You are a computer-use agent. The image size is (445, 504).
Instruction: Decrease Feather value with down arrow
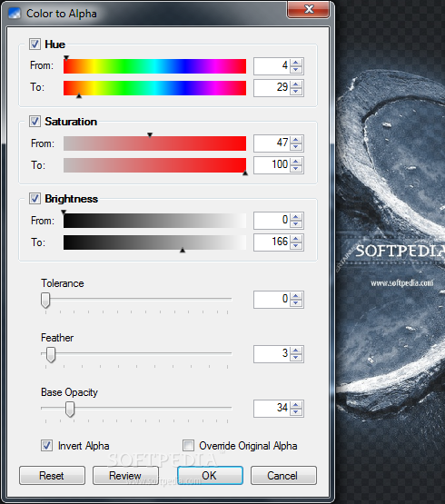(296, 358)
